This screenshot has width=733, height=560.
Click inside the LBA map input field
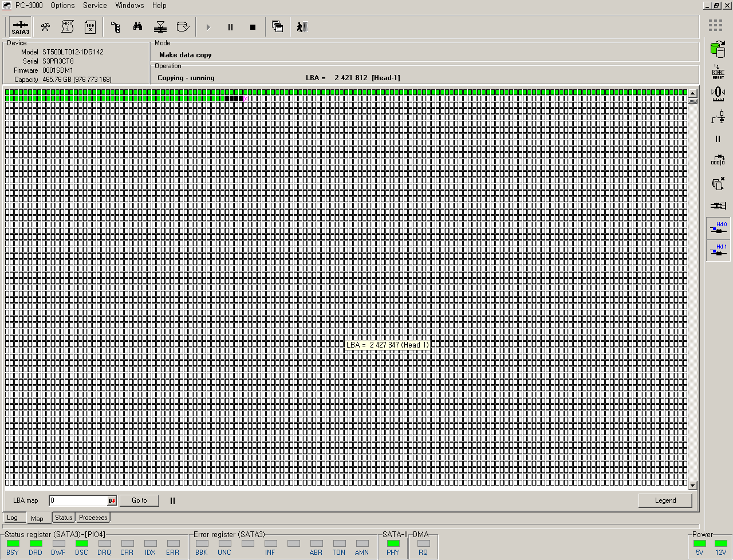[x=80, y=500]
